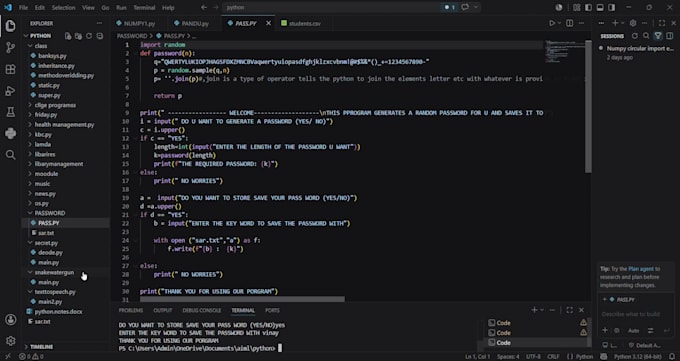The height and width of the screenshot is (361, 680).
Task: Switch to the PROBLEMS panel tab
Action: [x=131, y=310]
